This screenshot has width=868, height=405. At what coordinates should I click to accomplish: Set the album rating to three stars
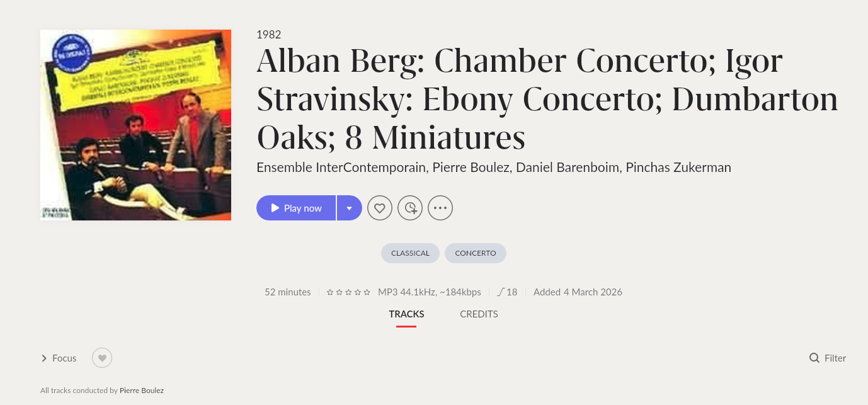click(x=348, y=292)
